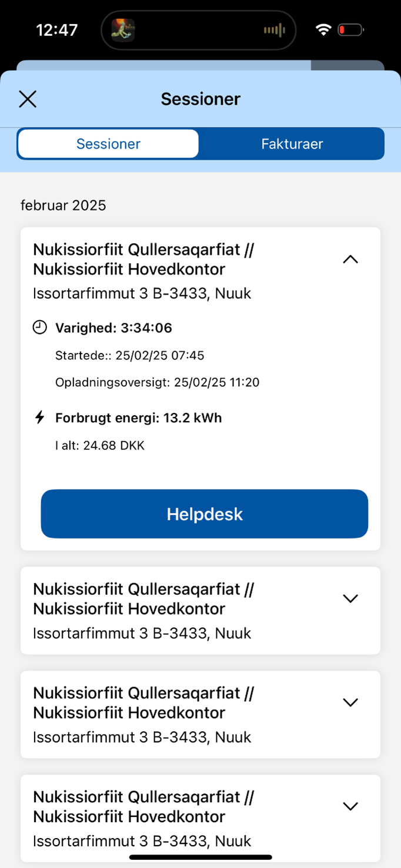Tap the Dynamic Island album artwork
Viewport: 401px width, 868px height.
click(123, 30)
